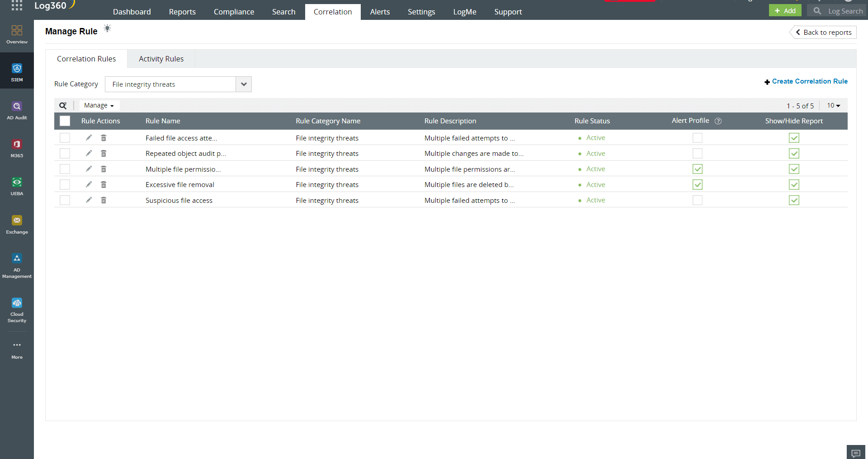Screen dimensions: 868x459
Task: Switch to the Activity Rules tab
Action: [161, 59]
